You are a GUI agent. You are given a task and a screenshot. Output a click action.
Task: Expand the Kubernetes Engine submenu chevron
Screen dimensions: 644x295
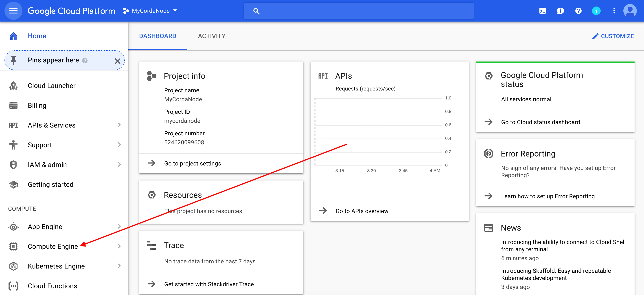119,266
